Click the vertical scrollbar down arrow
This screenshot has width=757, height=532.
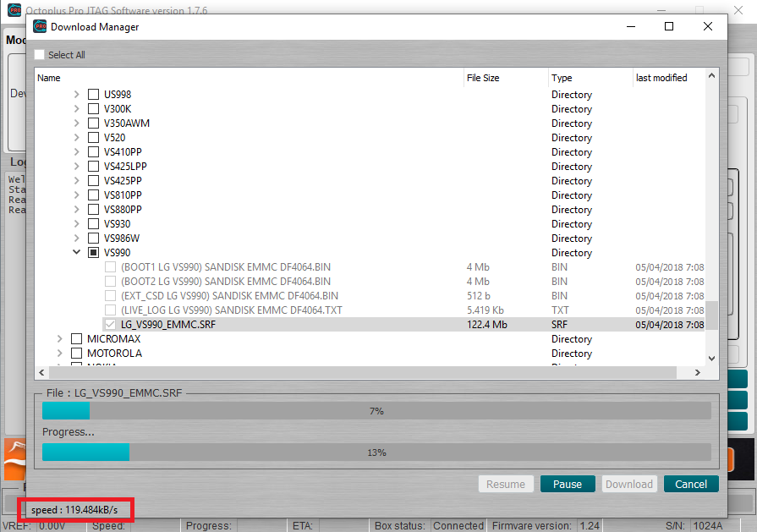click(711, 359)
